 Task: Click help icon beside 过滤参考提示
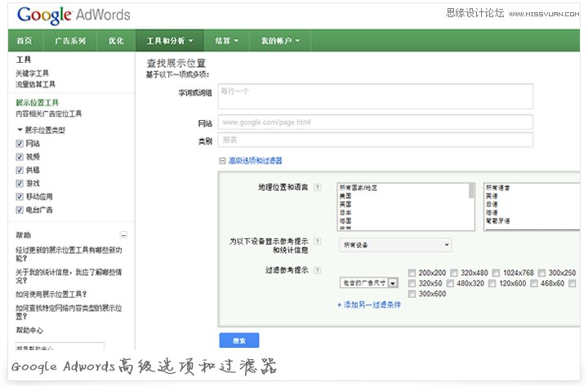(x=317, y=270)
